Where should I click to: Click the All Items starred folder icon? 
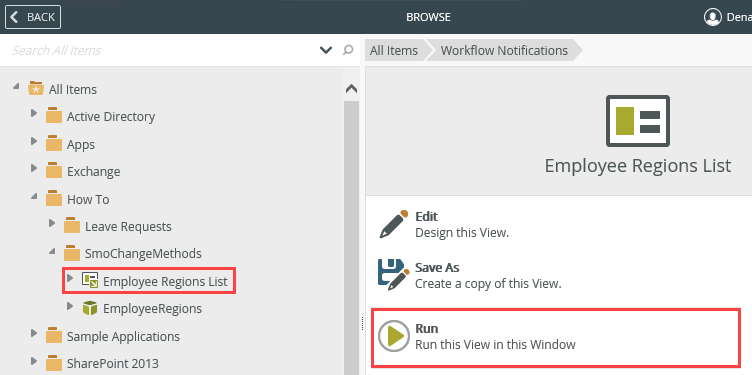[x=36, y=89]
